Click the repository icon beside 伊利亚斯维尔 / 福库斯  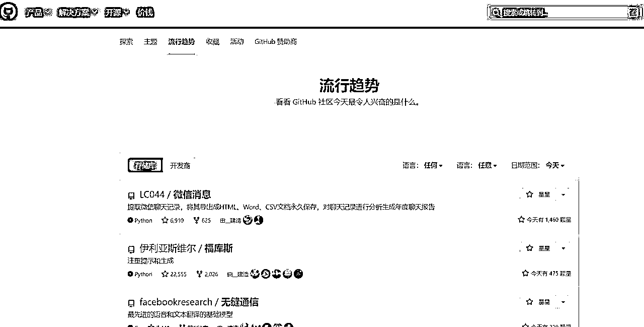click(x=131, y=249)
